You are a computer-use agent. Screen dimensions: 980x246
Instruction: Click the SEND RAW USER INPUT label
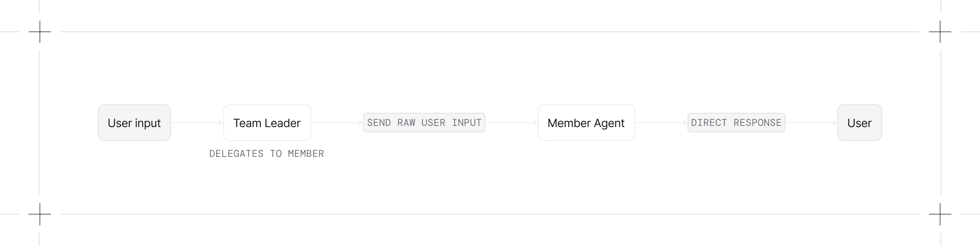[424, 123]
